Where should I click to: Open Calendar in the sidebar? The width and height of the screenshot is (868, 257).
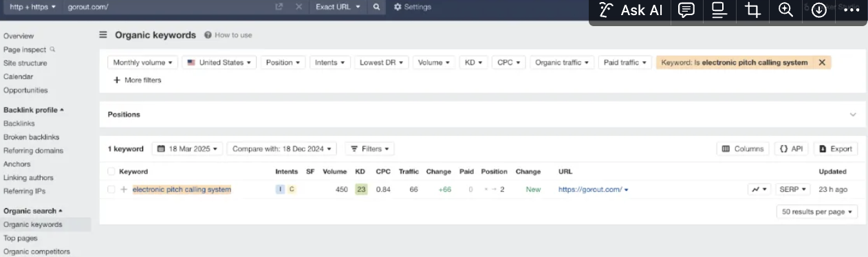19,77
